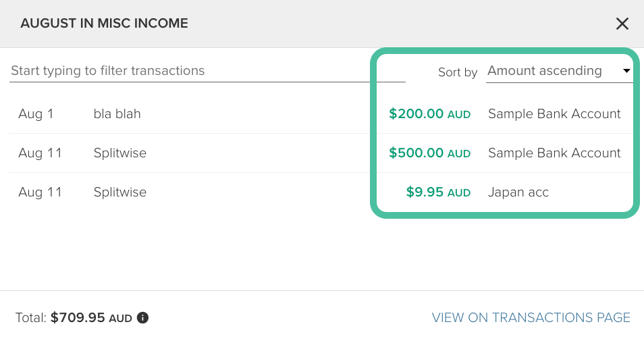Select the bla blah transaction

[x=117, y=114]
